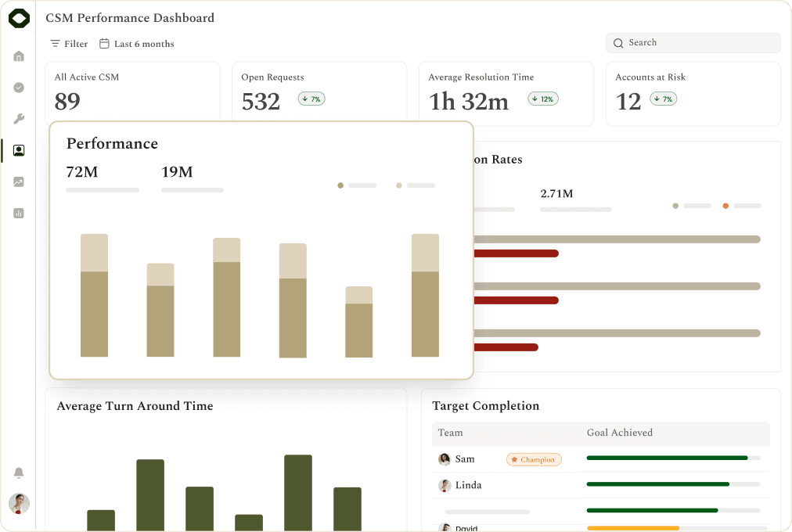Image resolution: width=792 pixels, height=532 pixels.
Task: Click the Average Resolution Time 12% badge
Action: coord(543,99)
